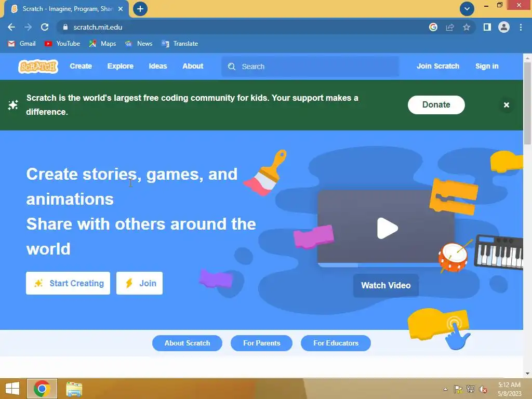Click the share page icon
This screenshot has width=532, height=399.
pos(450,27)
